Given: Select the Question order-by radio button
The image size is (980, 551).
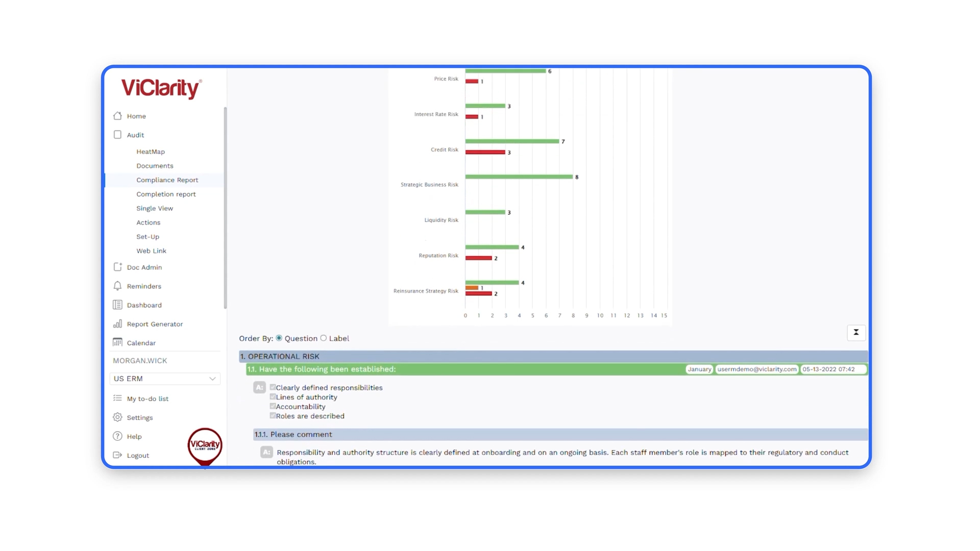Looking at the screenshot, I should coord(279,338).
